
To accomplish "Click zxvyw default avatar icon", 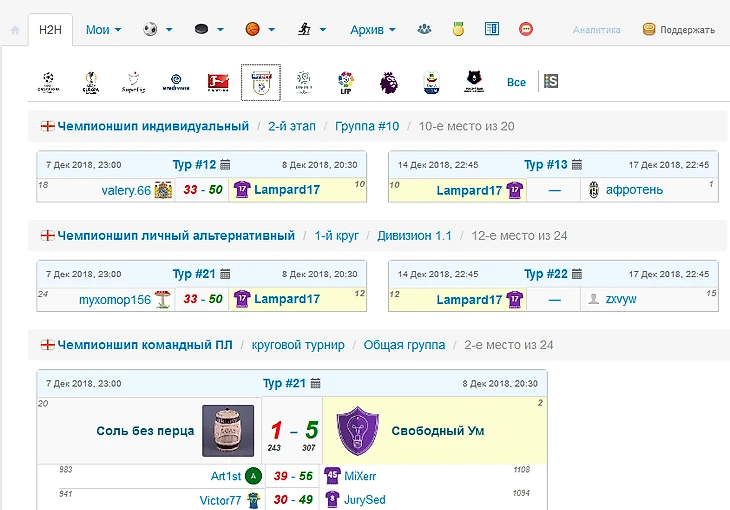I will coord(594,299).
